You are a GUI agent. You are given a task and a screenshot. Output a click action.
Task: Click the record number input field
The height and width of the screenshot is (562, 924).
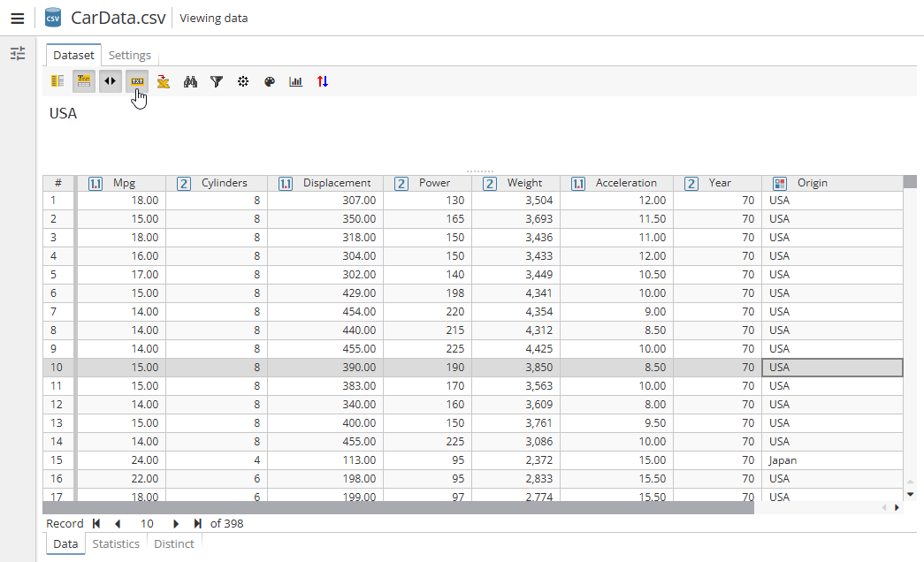147,523
